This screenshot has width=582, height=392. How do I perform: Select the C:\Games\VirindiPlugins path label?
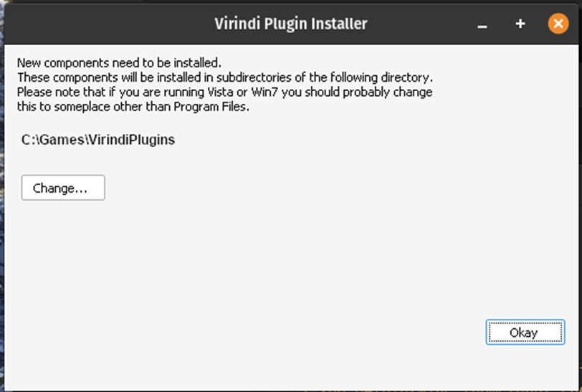tap(98, 140)
